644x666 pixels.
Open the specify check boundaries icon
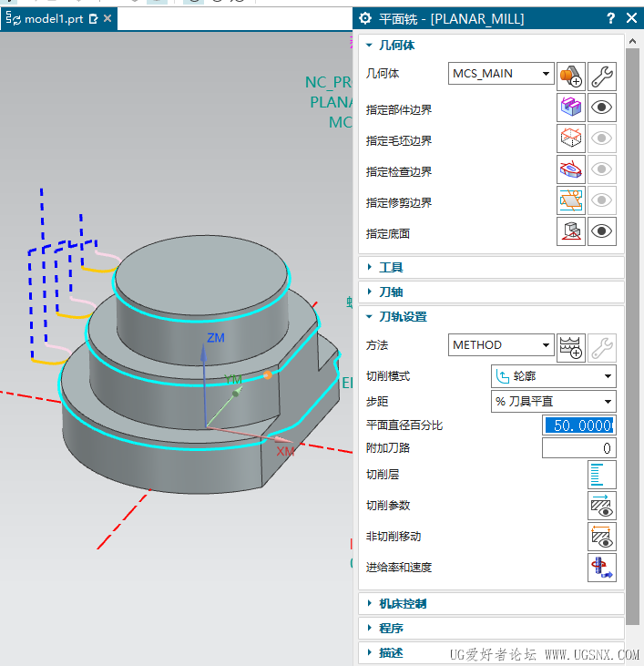(x=571, y=169)
